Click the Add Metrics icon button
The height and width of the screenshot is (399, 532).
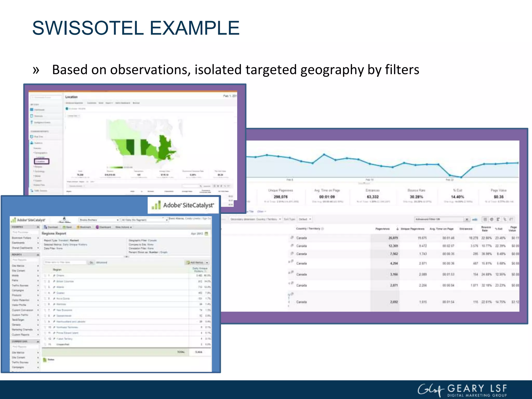pyautogui.click(x=188, y=263)
